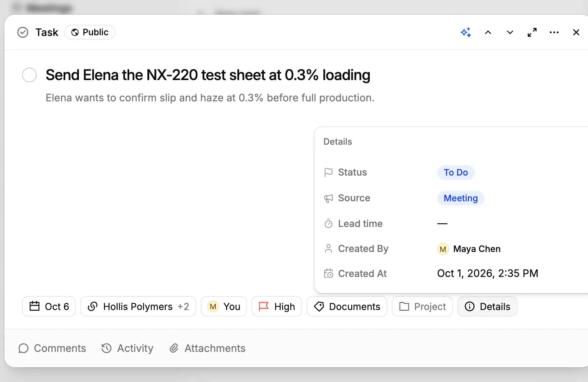Click the Maya Chen creator name
Screen dimensions: 588x382
tap(477, 249)
